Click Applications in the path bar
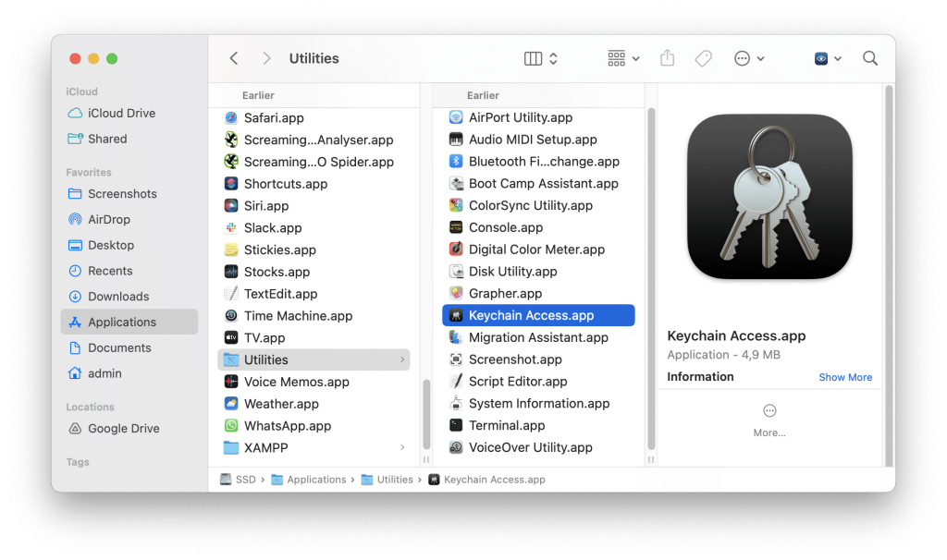Viewport: 947px width, 560px height. click(309, 480)
